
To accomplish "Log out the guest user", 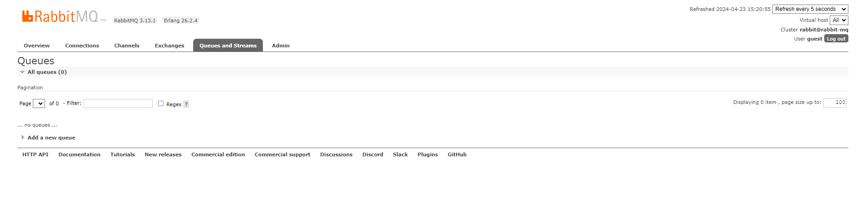I will (x=836, y=39).
